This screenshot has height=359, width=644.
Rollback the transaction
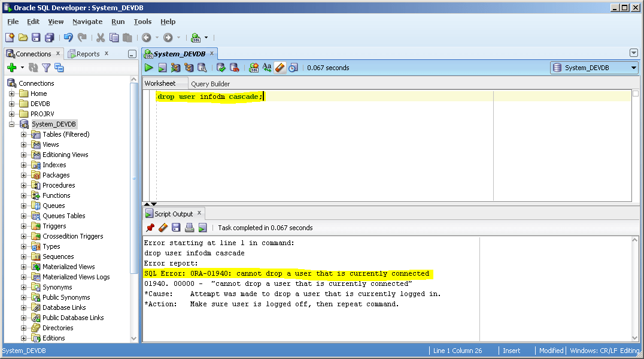233,67
